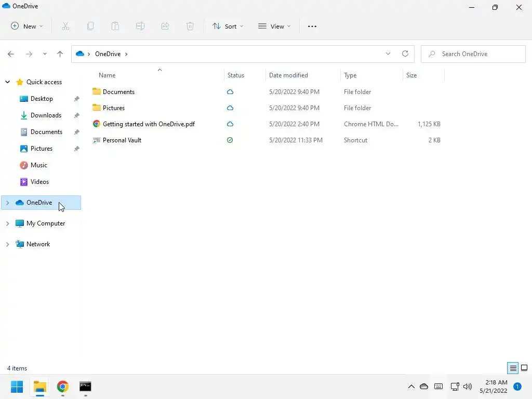Show hidden tray icons chevron
The width and height of the screenshot is (532, 399).
[411, 387]
